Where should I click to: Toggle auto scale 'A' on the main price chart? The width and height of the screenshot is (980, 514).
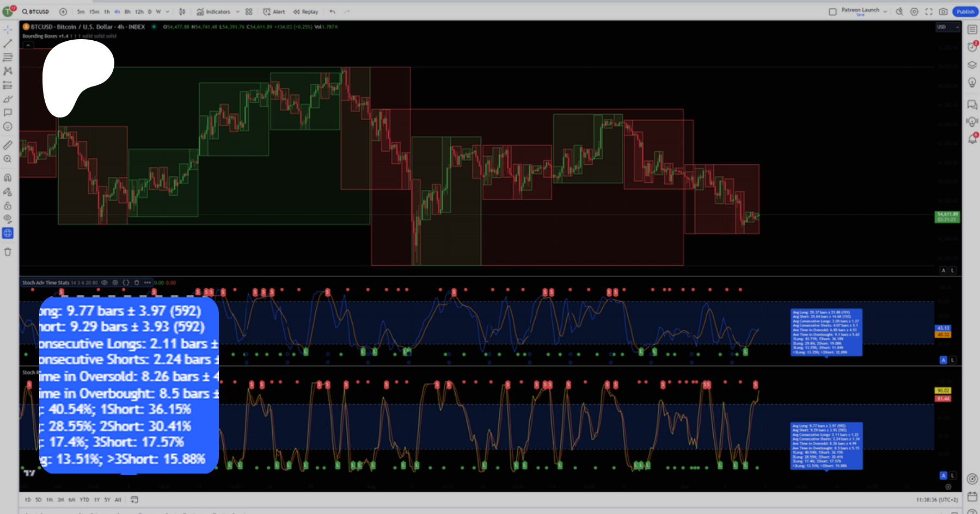[944, 270]
